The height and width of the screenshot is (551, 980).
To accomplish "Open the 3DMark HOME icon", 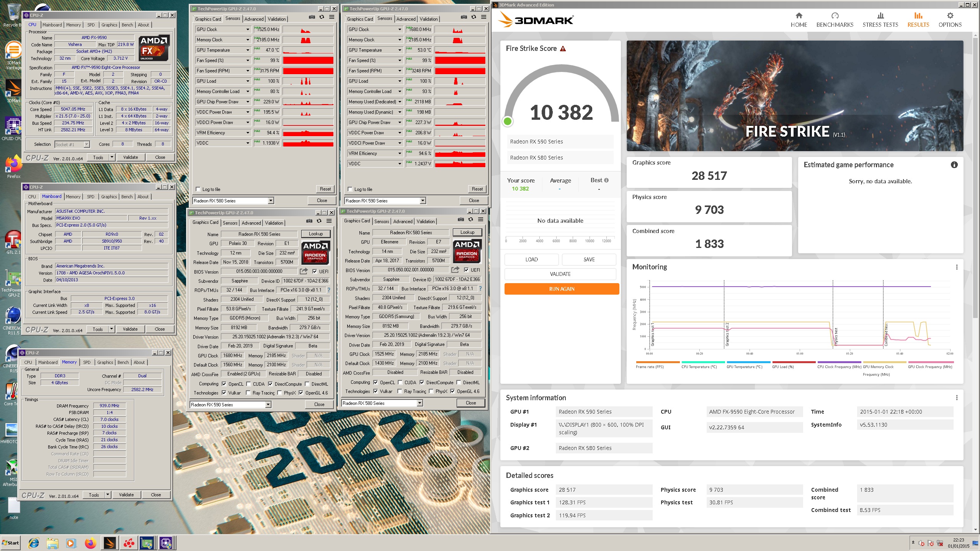I will (x=799, y=16).
